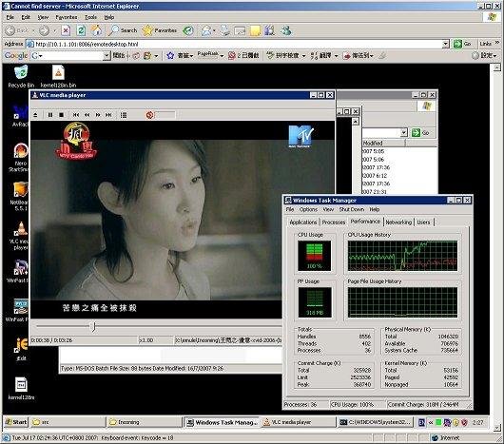The width and height of the screenshot is (504, 444).
Task: Refresh the page in Internet Explorer
Action: pos(82,30)
